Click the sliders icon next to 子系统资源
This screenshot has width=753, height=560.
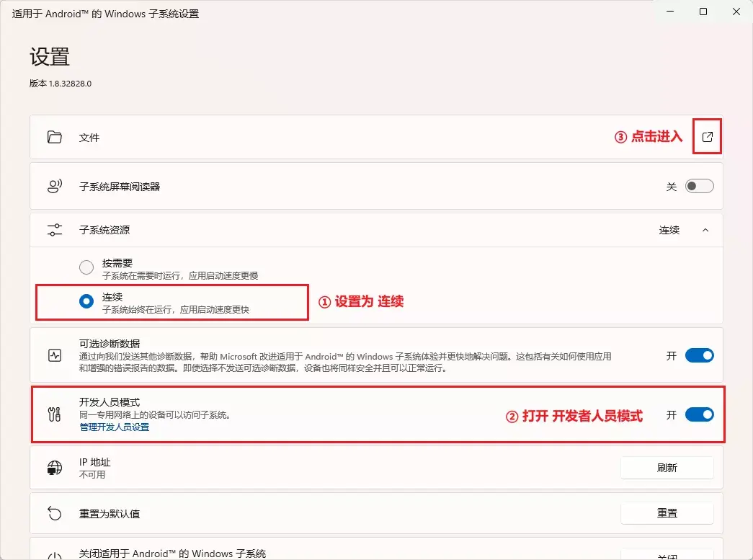[x=55, y=230]
